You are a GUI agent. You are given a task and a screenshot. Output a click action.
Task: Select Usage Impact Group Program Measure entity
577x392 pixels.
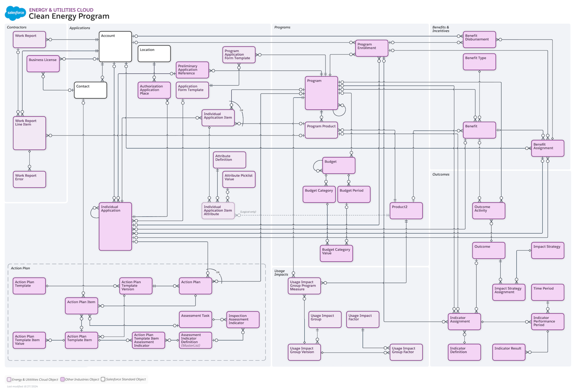tap(304, 286)
